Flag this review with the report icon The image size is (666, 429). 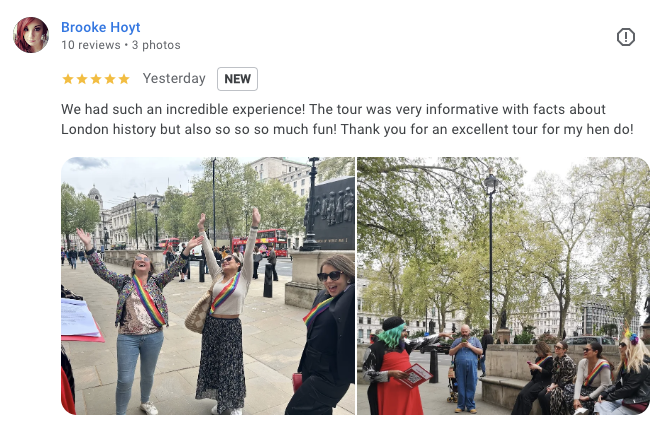coord(626,37)
